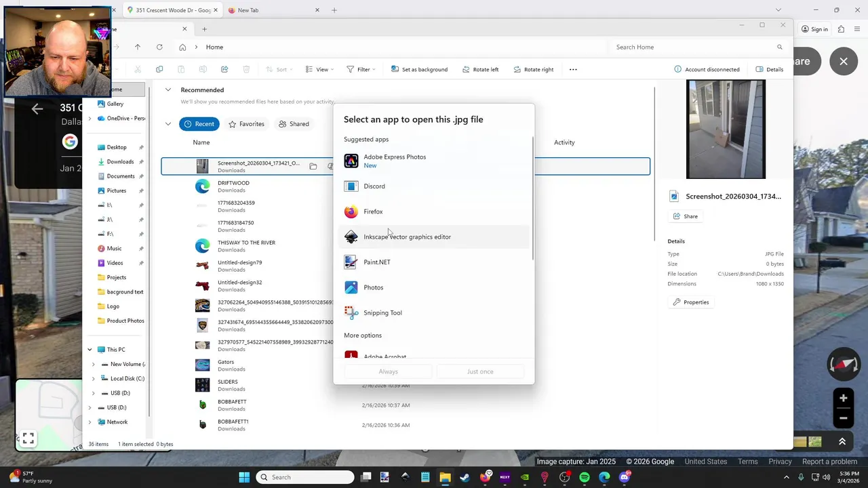Click the Activity column header
868x488 pixels.
tap(564, 142)
